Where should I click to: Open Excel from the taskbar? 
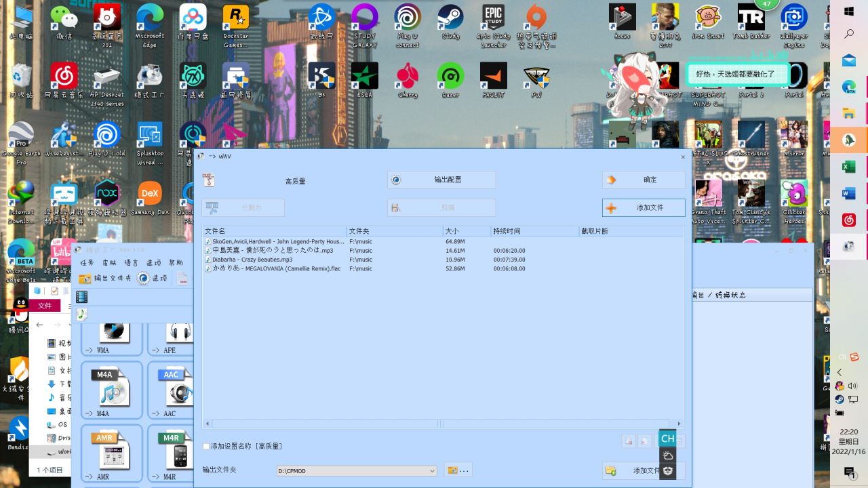[849, 167]
